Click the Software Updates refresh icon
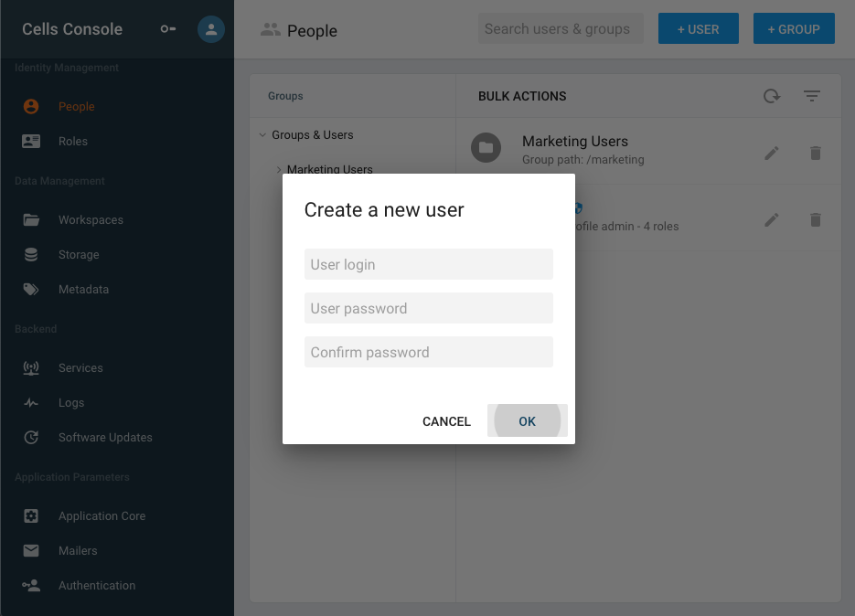The image size is (855, 616). point(31,438)
